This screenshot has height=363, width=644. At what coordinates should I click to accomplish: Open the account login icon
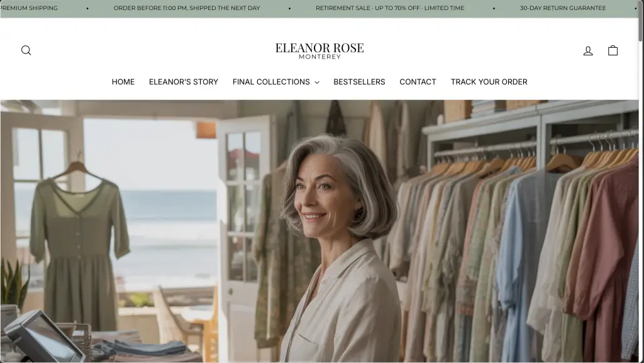coord(588,50)
